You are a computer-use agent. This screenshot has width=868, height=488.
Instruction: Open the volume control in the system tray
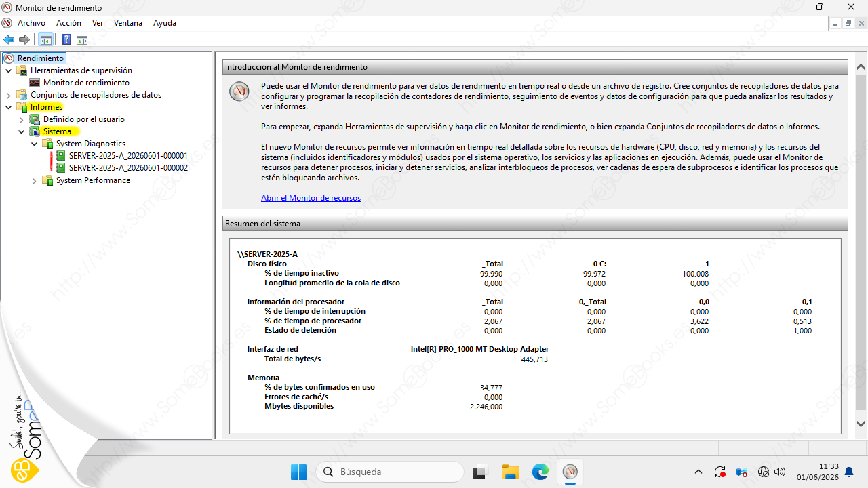click(x=780, y=472)
